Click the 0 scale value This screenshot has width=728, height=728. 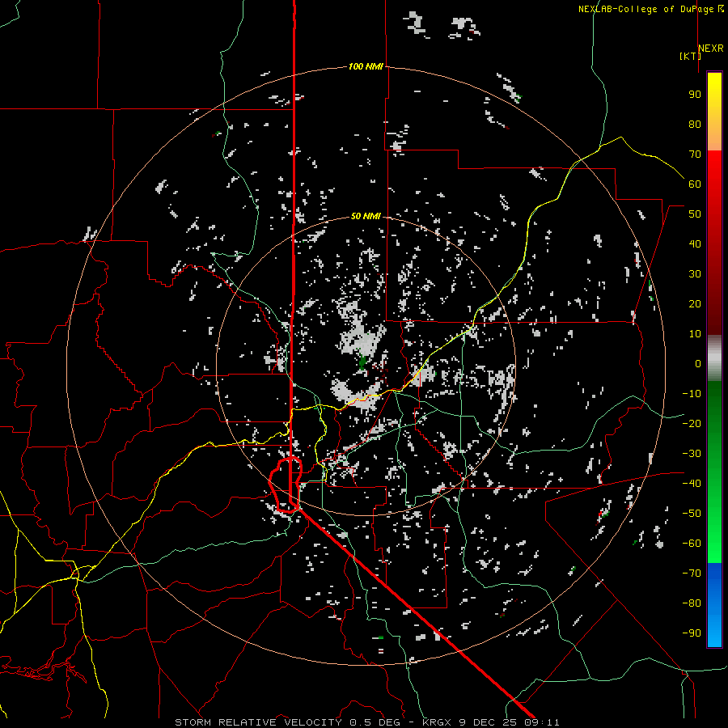(x=698, y=364)
